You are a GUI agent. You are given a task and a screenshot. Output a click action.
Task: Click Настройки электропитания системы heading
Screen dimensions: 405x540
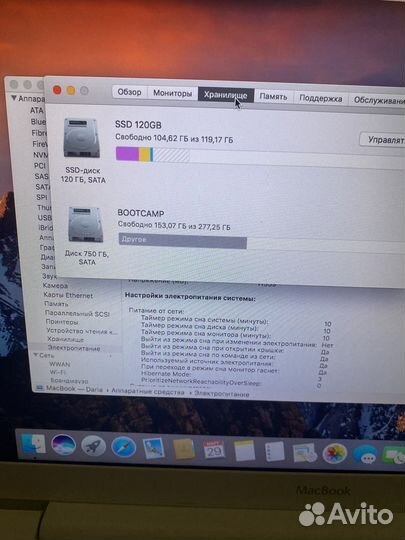190,297
